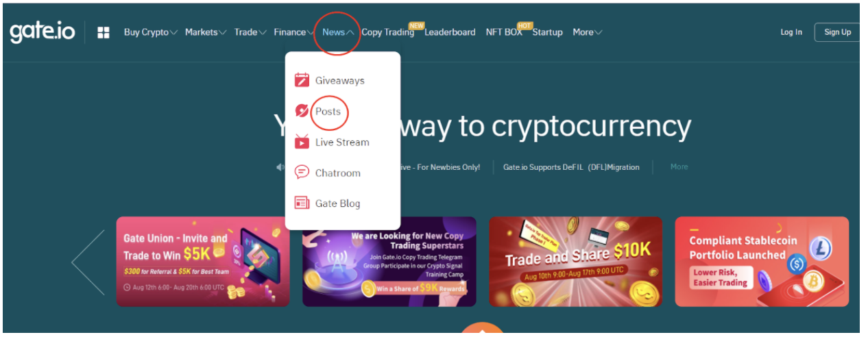Open the Leaderboard page
Viewport: 868px width, 337px height.
[450, 32]
